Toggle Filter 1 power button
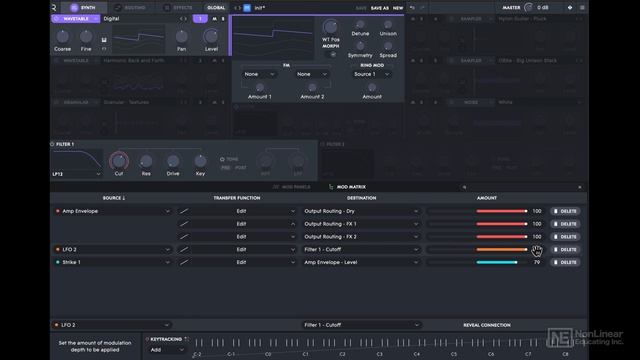 pyautogui.click(x=52, y=144)
